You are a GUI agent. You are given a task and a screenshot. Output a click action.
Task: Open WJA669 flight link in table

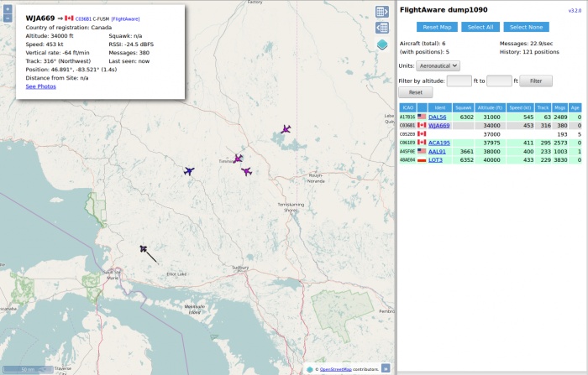coord(439,126)
